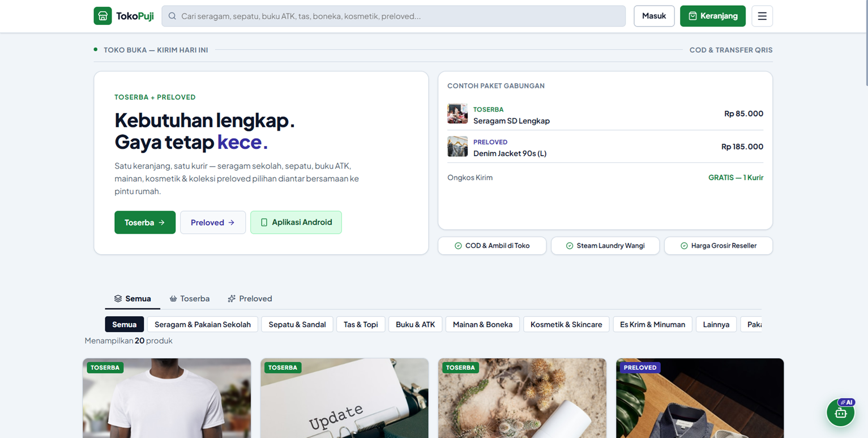Click the Rp 85.000 price
This screenshot has width=868, height=438.
pyautogui.click(x=743, y=114)
